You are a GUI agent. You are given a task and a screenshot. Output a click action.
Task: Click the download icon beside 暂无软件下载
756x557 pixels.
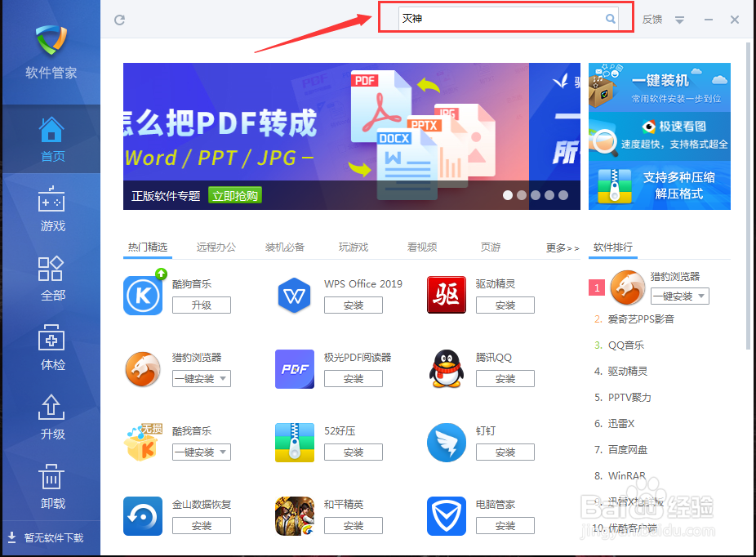(12, 537)
